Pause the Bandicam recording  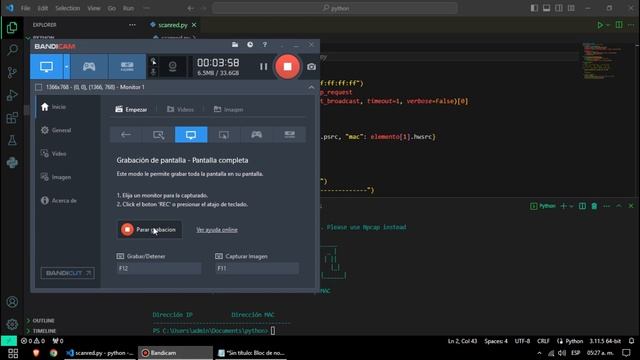264,67
